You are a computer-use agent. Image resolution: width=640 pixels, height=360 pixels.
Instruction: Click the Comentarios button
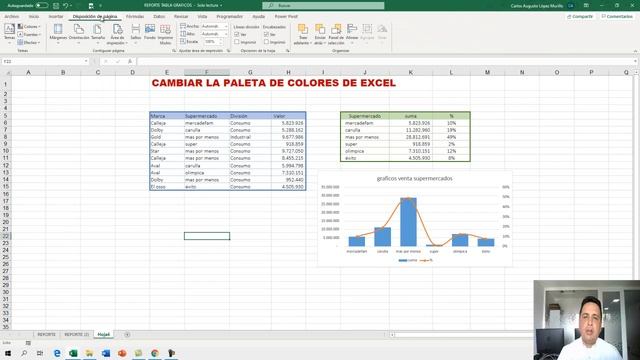617,16
